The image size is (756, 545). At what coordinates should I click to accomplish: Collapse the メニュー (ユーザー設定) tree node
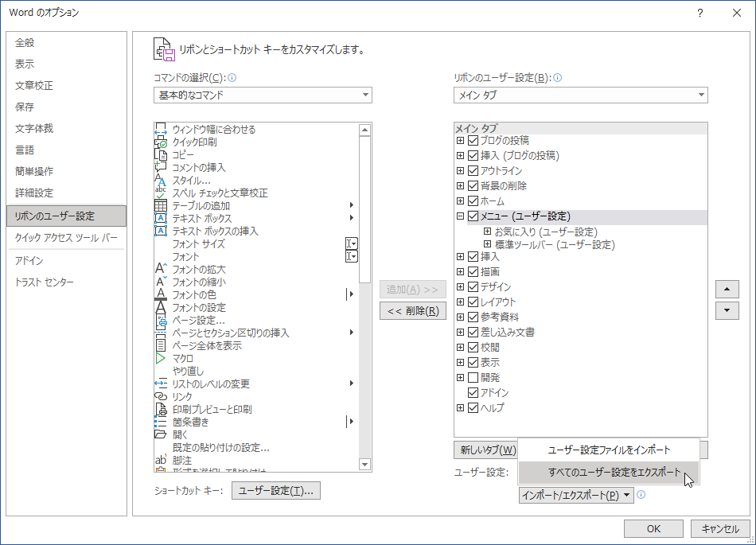[x=461, y=216]
